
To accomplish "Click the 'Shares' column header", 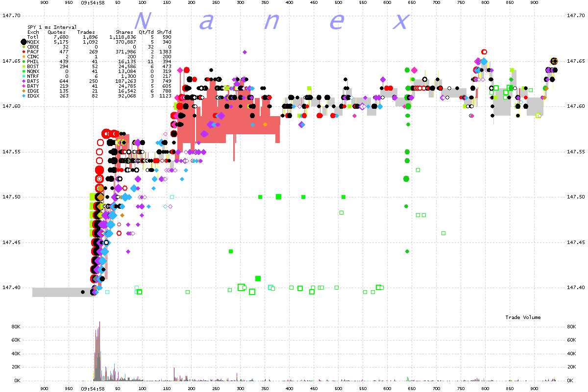I will tap(124, 32).
